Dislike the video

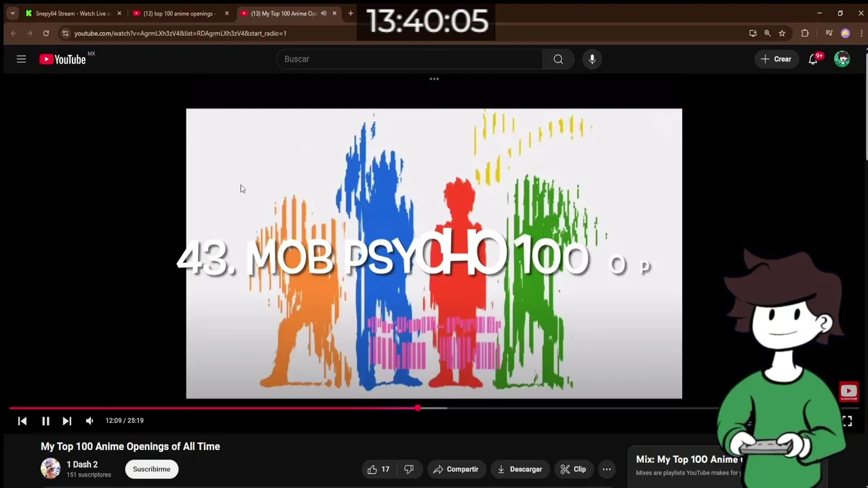[x=409, y=469]
